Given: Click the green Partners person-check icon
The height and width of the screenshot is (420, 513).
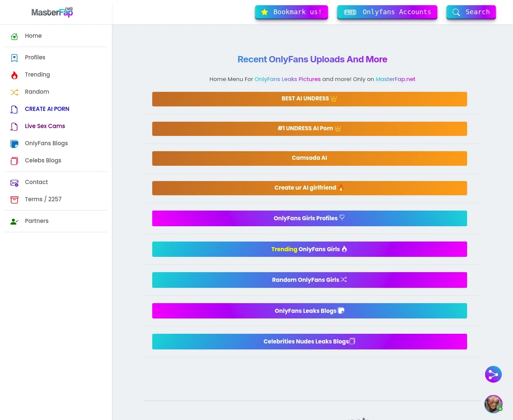Looking at the screenshot, I should click(14, 221).
